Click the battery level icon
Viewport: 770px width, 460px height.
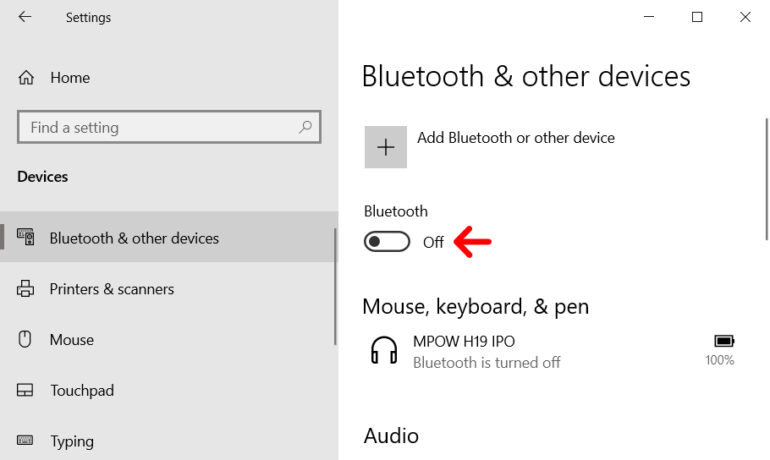click(x=724, y=341)
